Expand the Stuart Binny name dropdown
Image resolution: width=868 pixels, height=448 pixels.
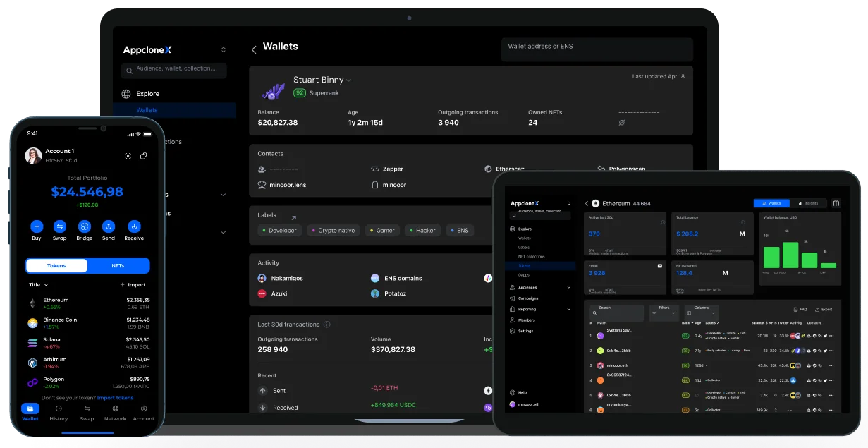[x=348, y=80]
